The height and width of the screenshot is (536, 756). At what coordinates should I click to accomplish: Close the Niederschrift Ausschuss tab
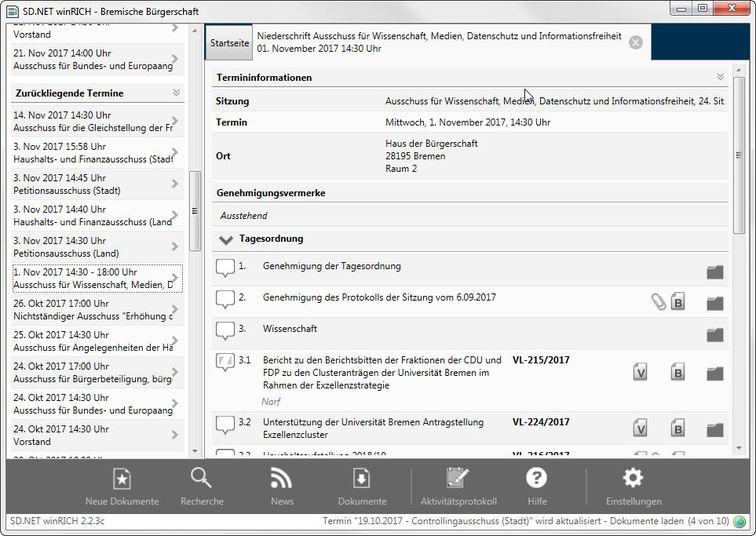(x=636, y=42)
